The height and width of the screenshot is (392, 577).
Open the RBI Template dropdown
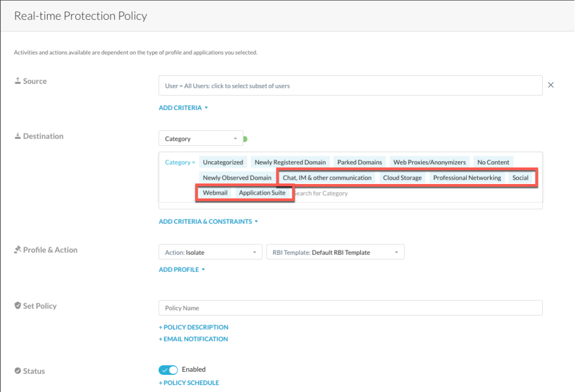tap(335, 252)
